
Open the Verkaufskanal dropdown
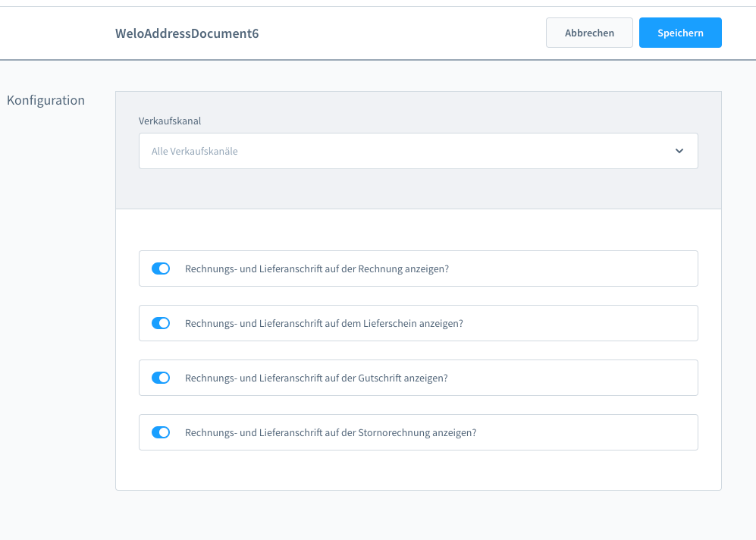click(418, 151)
